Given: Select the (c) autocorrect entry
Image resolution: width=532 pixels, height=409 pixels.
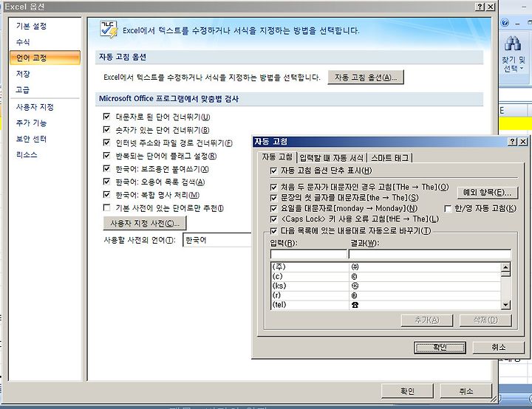Looking at the screenshot, I should (386, 276).
